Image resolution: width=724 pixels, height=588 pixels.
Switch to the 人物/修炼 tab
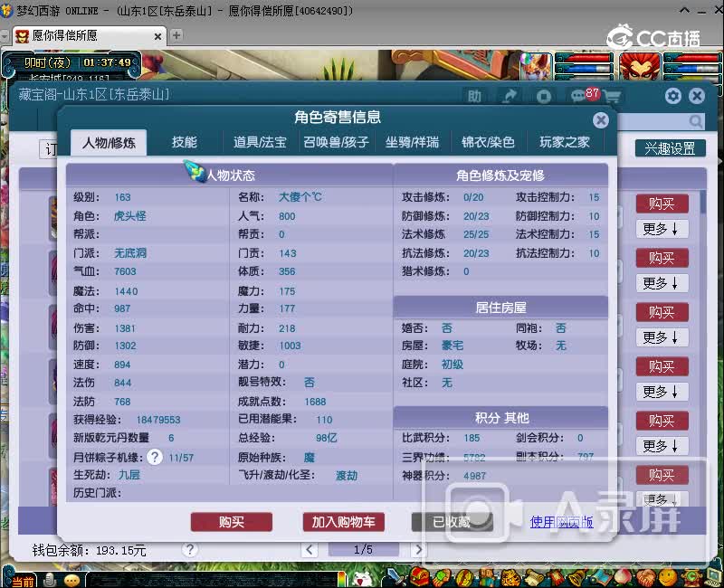tap(109, 143)
